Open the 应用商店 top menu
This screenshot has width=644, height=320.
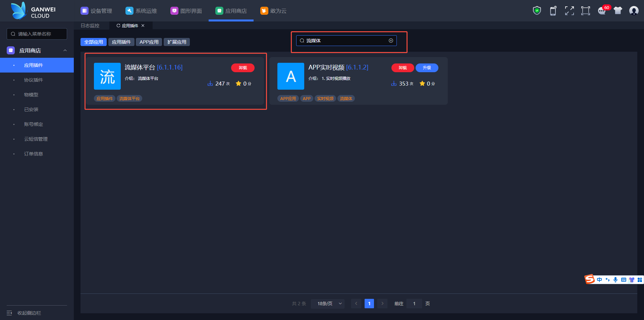(x=231, y=11)
